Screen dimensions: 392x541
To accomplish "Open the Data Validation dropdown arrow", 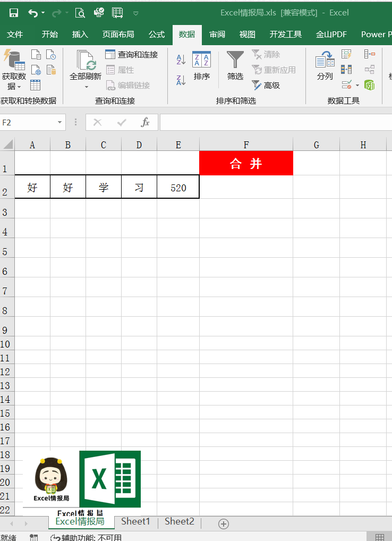I will point(357,85).
